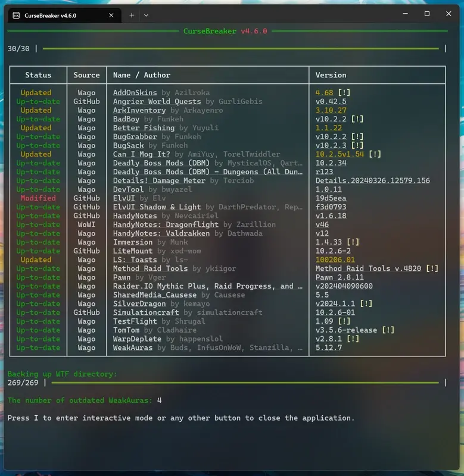Click the HandyNotes by Nevcairiel name
This screenshot has height=476, width=464.
pyautogui.click(x=135, y=216)
